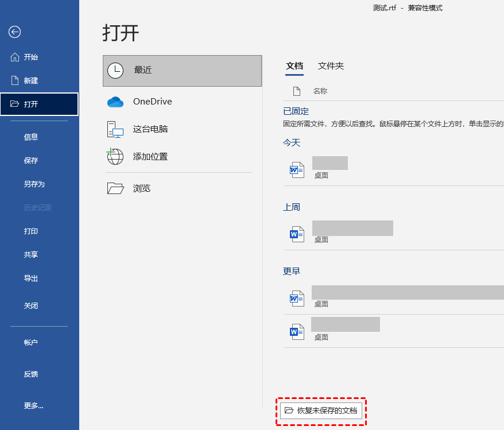Click the clock icon for 最近
Image resolution: width=504 pixels, height=430 pixels.
(x=115, y=71)
